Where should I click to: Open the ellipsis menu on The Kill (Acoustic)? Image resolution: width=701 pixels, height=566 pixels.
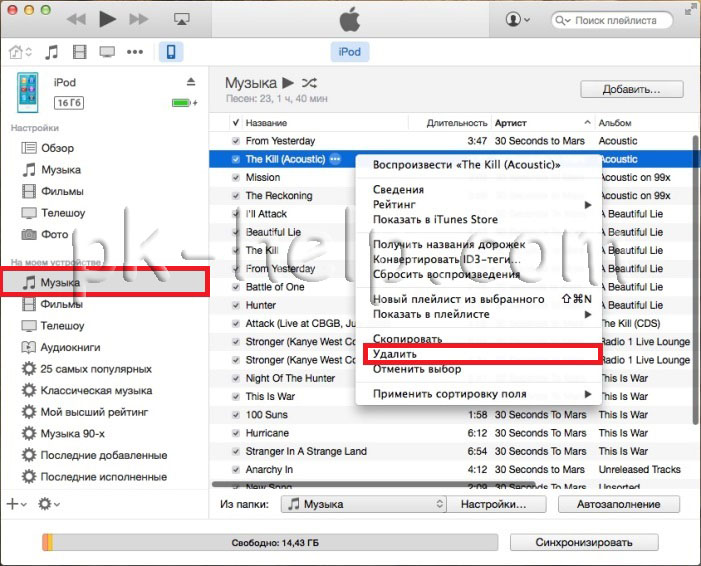335,159
